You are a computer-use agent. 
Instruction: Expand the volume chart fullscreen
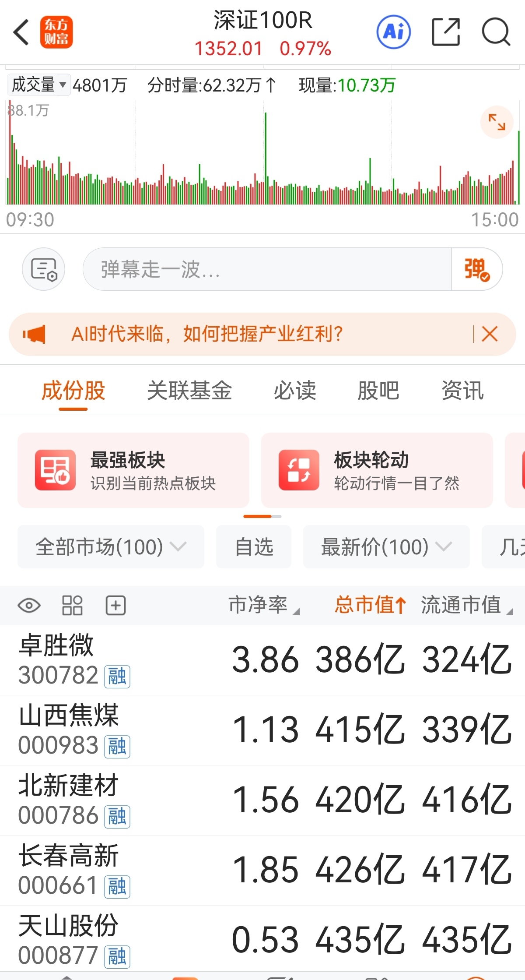point(497,122)
